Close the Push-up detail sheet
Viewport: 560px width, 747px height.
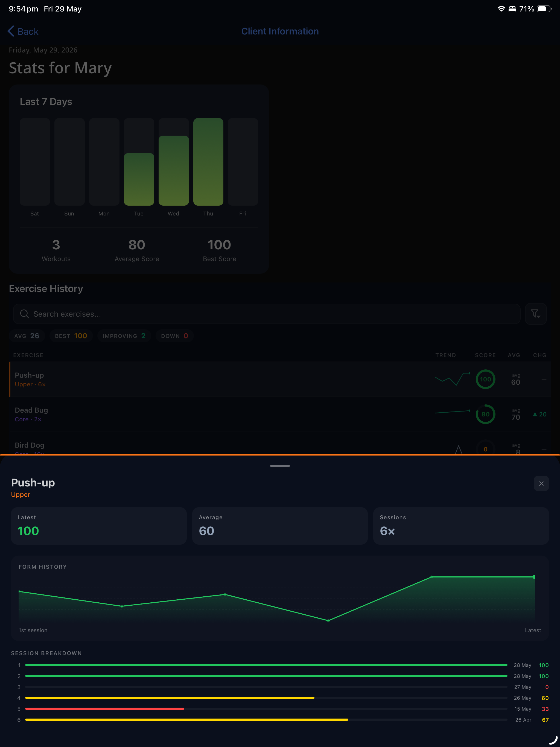click(541, 484)
